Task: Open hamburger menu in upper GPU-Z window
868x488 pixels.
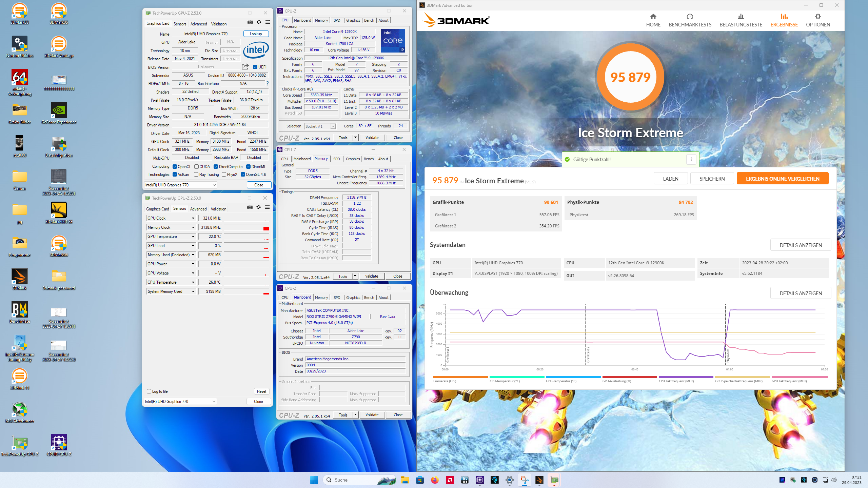Action: click(268, 22)
